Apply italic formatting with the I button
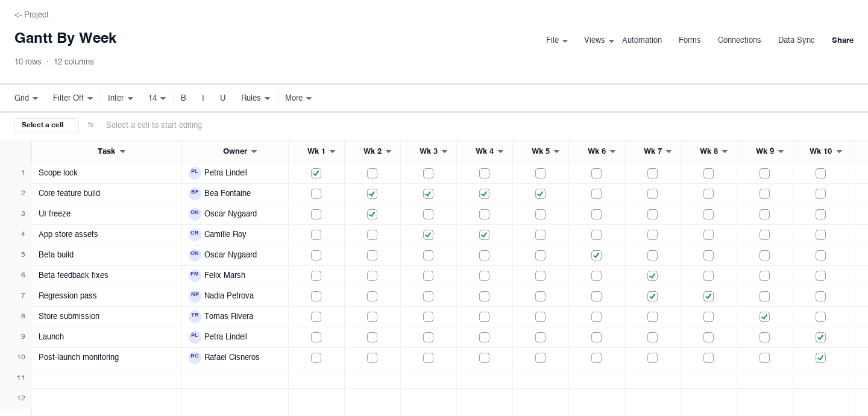868x416 pixels. coord(203,98)
